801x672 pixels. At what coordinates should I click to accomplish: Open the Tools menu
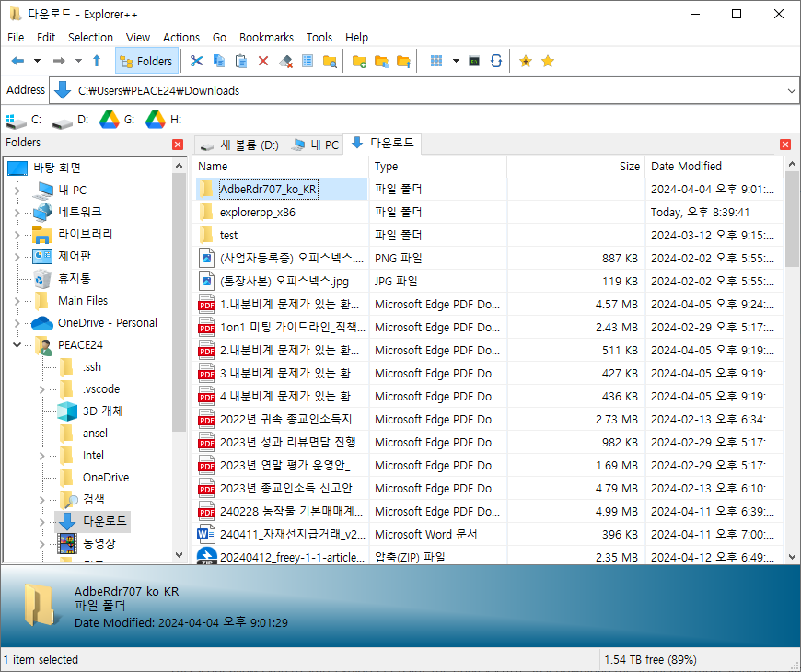[x=319, y=37]
